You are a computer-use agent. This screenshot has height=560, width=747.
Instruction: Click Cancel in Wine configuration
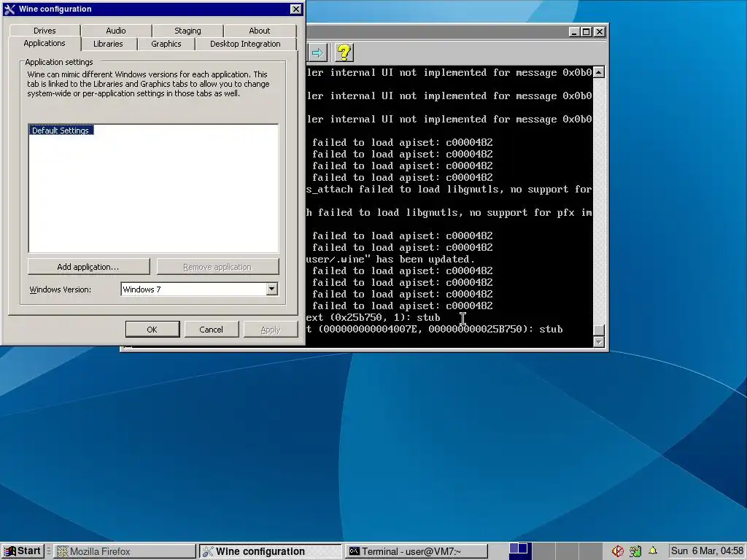pos(211,330)
